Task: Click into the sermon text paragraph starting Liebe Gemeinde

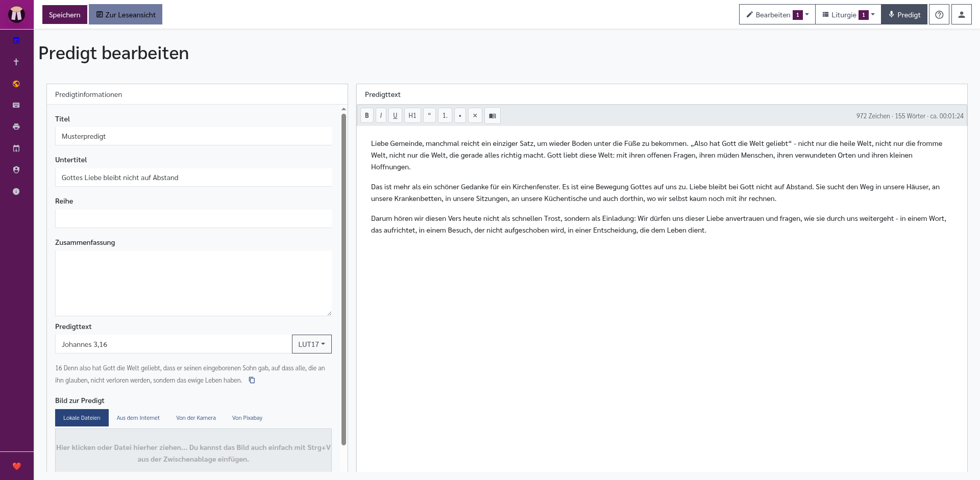Action: tap(658, 155)
